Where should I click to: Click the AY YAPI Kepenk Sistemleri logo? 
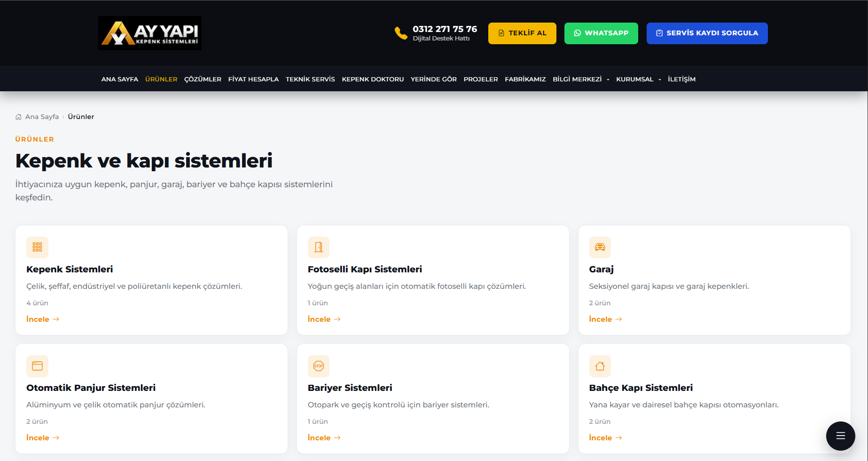tap(150, 33)
